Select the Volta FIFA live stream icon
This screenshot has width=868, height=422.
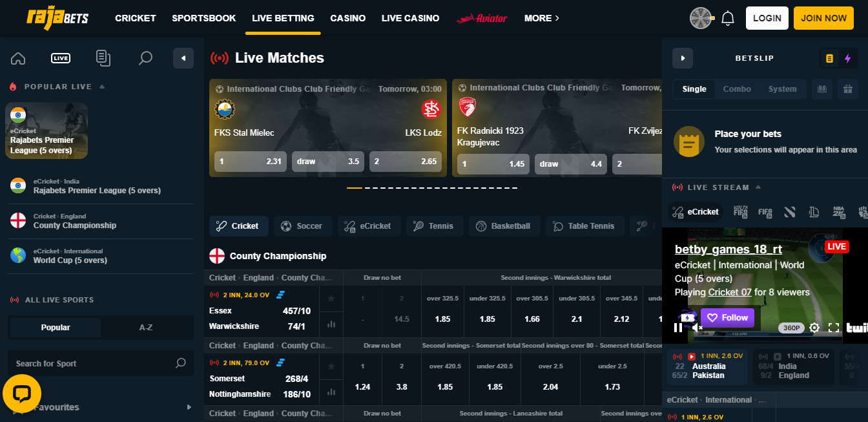coord(741,211)
